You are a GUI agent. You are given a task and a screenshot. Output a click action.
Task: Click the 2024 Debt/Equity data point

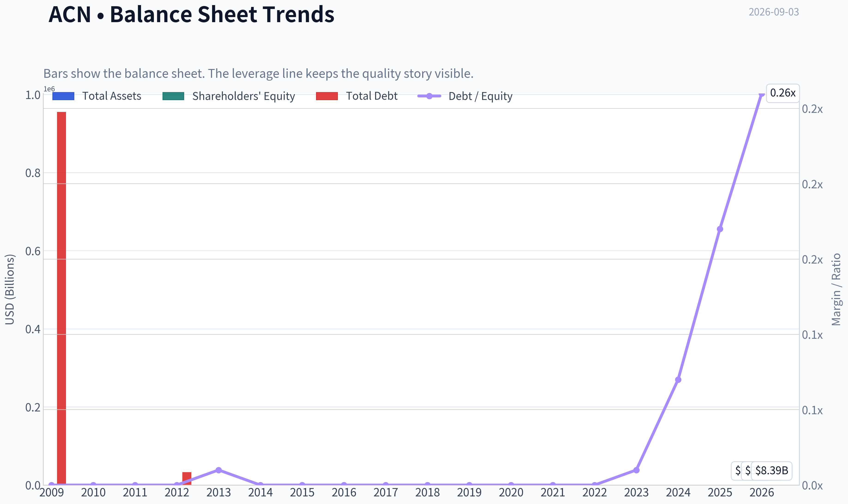(x=678, y=380)
